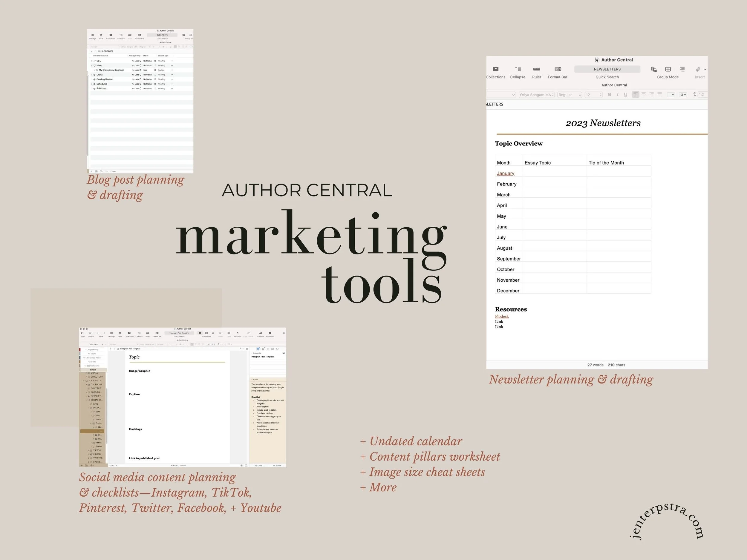Open the Inspector in the Instagram template window
This screenshot has height=560, width=747.
[x=270, y=333]
